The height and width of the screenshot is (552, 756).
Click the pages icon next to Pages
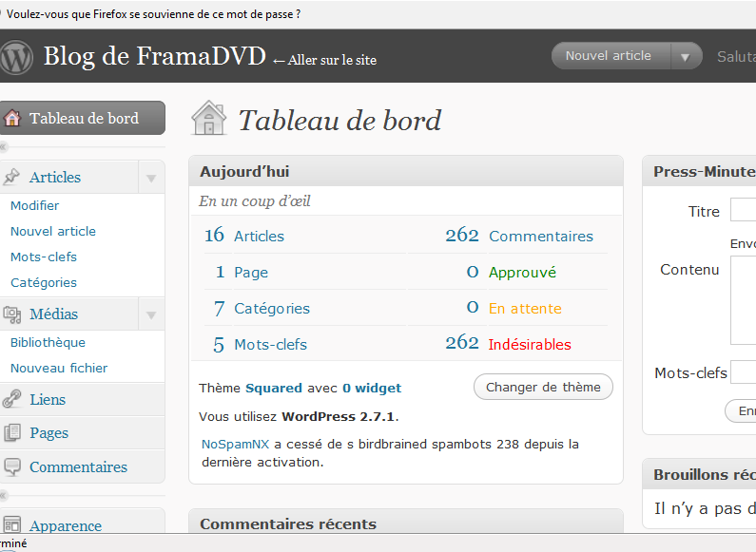click(x=12, y=432)
